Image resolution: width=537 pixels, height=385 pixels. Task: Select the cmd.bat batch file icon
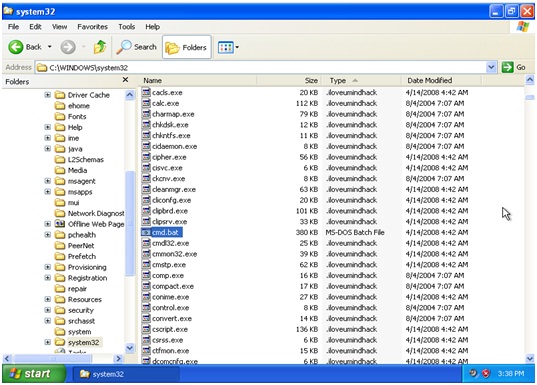[146, 232]
